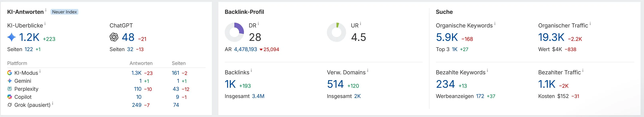Screen dimensions: 644x117
Task: Click the green UR donut chart
Action: (336, 32)
